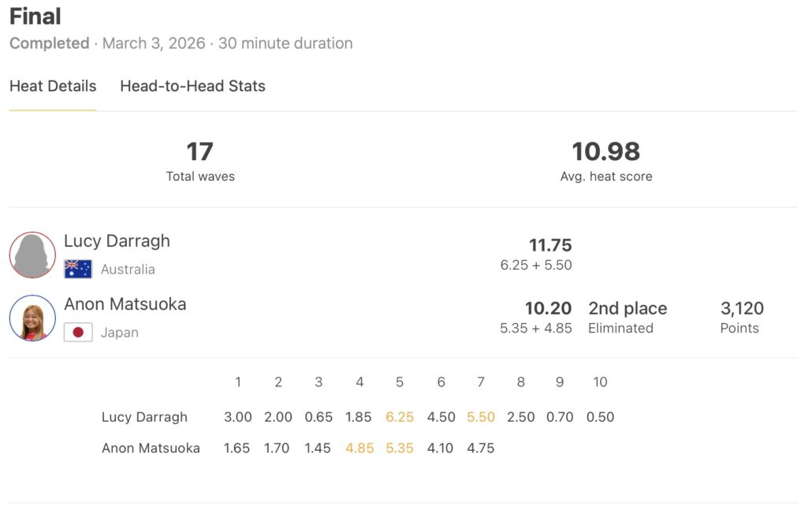This screenshot has width=812, height=510.
Task: Click Anon Matsuoka's profile photo
Action: (32, 318)
